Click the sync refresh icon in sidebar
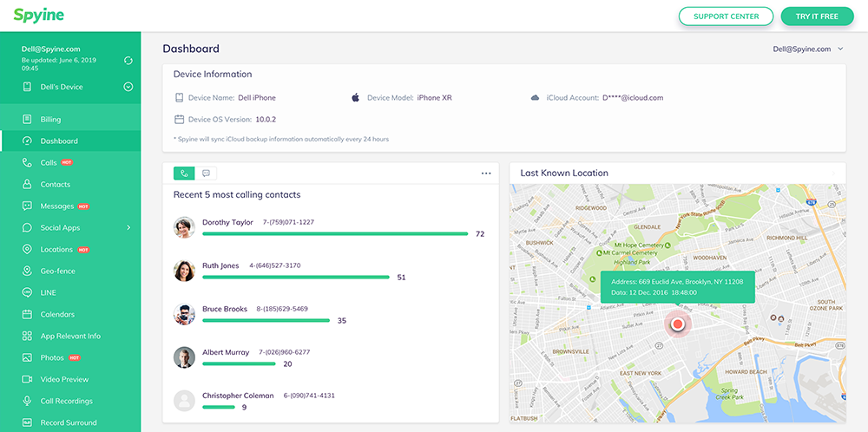The width and height of the screenshot is (868, 432). [x=128, y=61]
